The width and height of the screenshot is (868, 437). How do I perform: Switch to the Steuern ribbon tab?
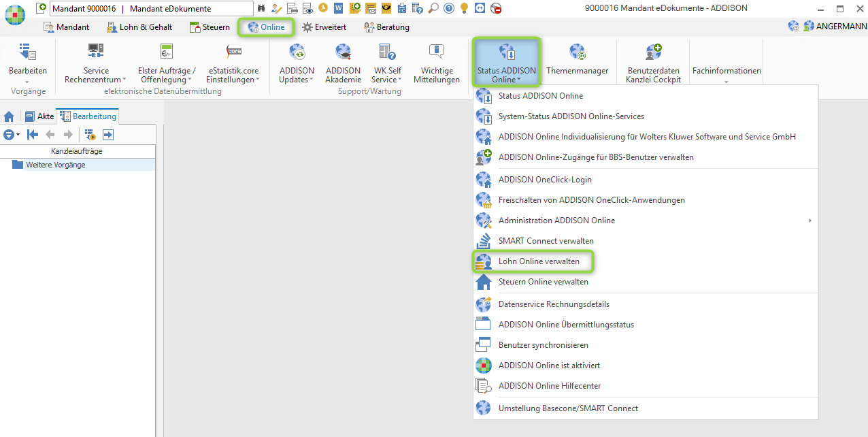[x=210, y=27]
